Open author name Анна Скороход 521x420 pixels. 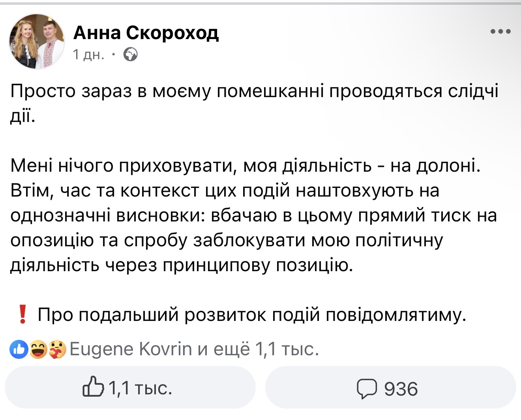(x=146, y=32)
